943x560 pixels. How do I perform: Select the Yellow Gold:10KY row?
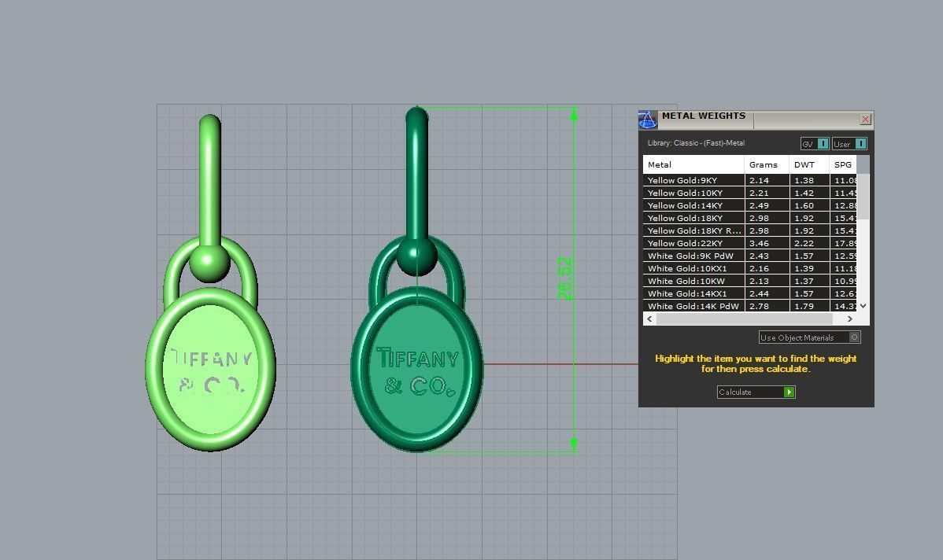(x=750, y=193)
